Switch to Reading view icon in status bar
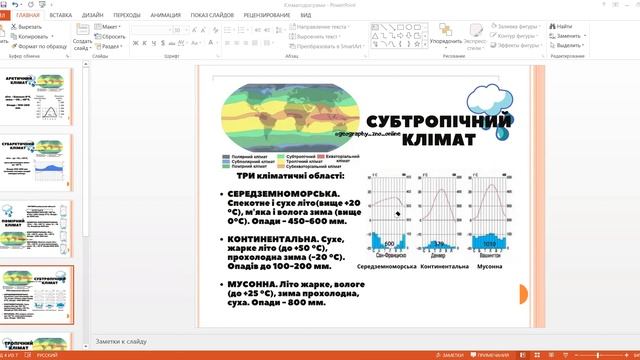The height and width of the screenshot is (360, 640). pyautogui.click(x=551, y=355)
